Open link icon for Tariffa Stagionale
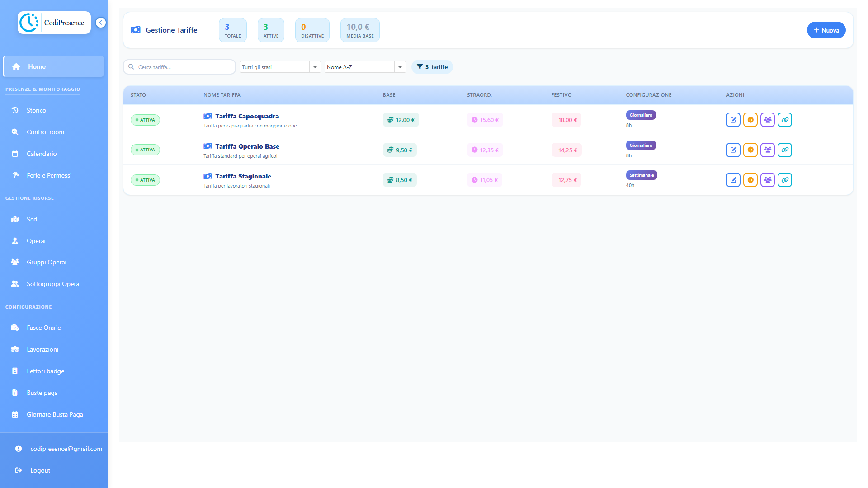This screenshot has width=868, height=488. click(x=784, y=180)
